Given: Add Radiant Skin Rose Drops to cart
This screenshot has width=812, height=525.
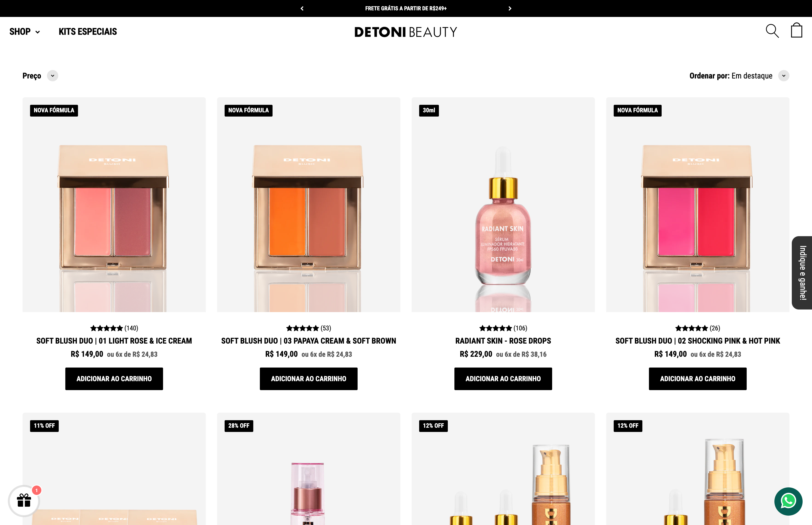Looking at the screenshot, I should [x=503, y=379].
